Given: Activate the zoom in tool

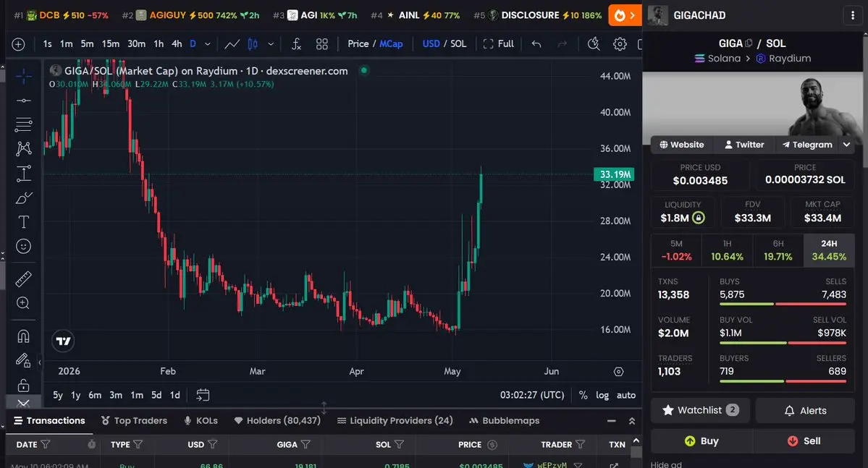Looking at the screenshot, I should click(23, 303).
